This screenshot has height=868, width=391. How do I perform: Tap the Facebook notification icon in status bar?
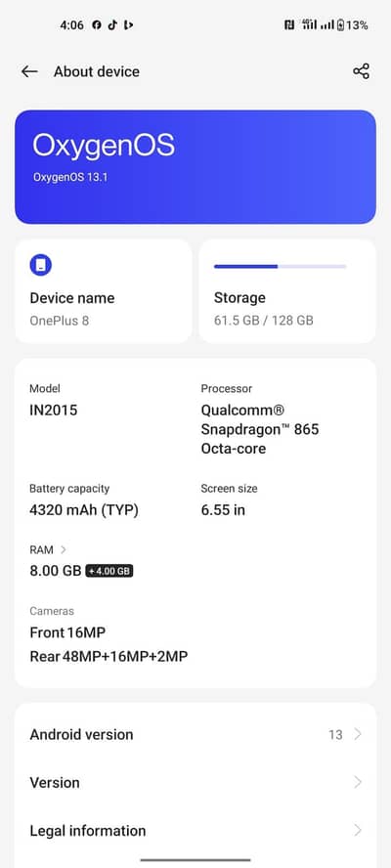point(97,24)
